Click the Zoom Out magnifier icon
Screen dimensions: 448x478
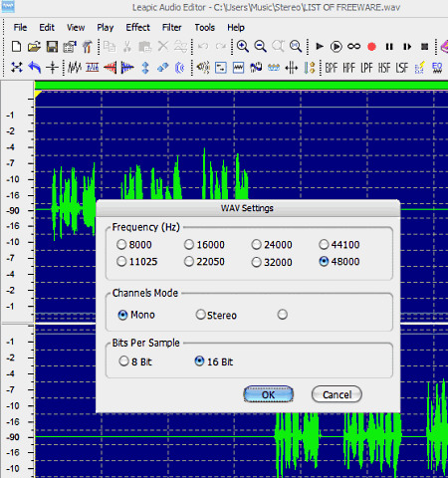[x=260, y=47]
